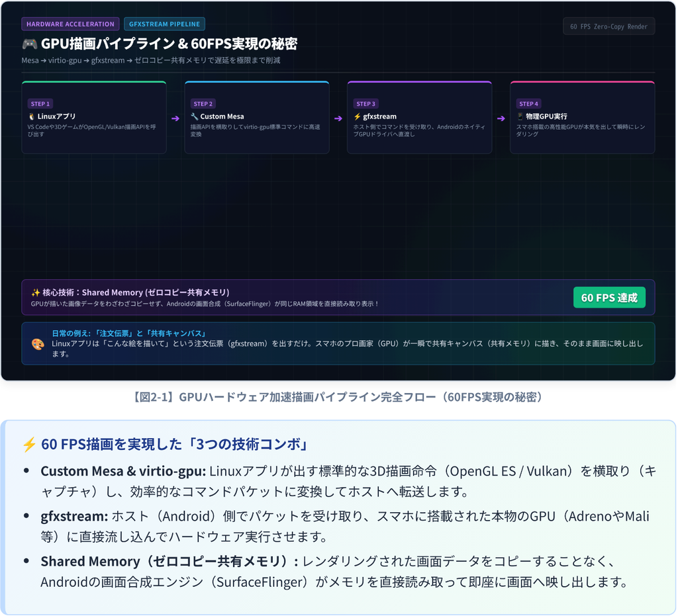Image resolution: width=678 pixels, height=616 pixels.
Task: Open the STEP 2 Custom Mesa card
Action: click(x=257, y=118)
